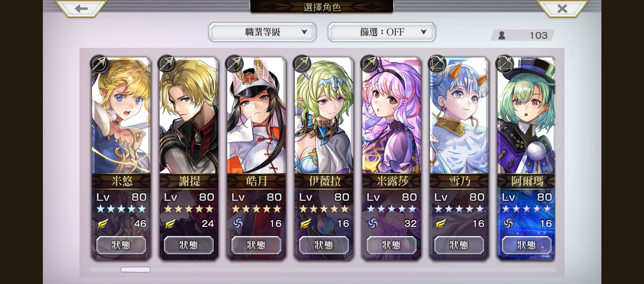
Task: Select the 謝提 character portrait
Action: pos(189,116)
